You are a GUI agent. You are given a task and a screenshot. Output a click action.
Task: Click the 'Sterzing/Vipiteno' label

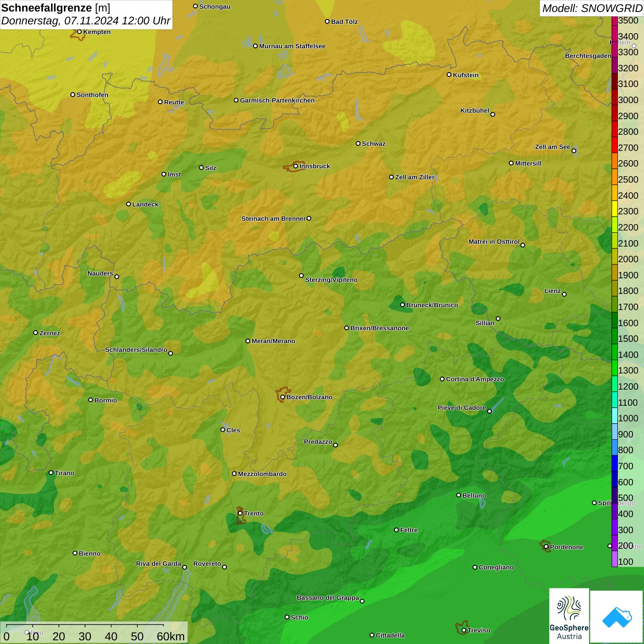(331, 280)
